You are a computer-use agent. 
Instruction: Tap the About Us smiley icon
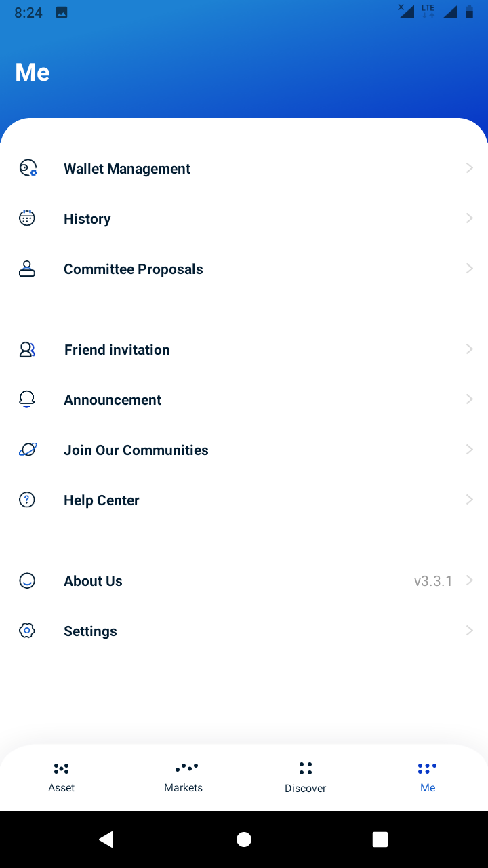point(27,580)
